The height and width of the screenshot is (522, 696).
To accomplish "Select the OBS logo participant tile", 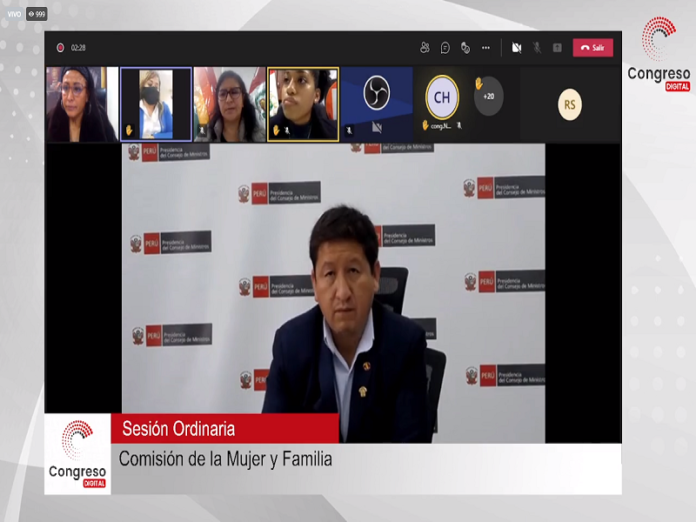I will coord(377,104).
